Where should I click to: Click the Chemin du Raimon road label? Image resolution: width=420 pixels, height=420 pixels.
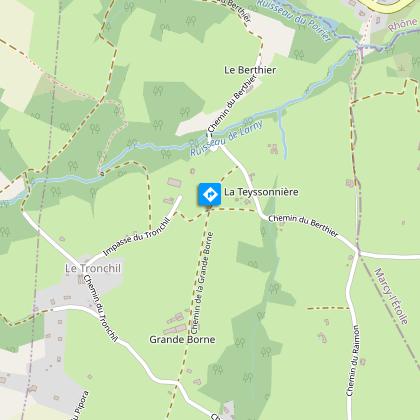coord(353,361)
